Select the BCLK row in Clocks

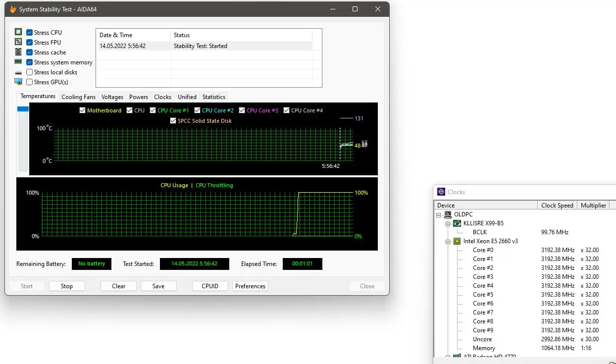525,232
